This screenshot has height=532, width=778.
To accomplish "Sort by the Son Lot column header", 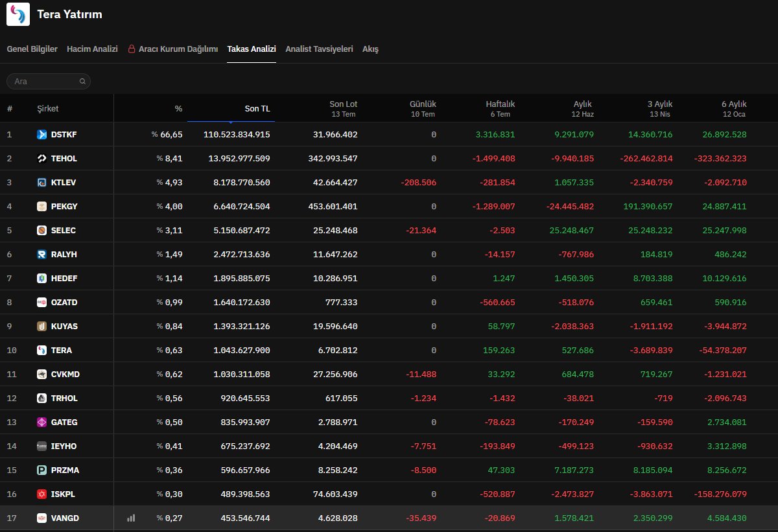I will point(343,104).
